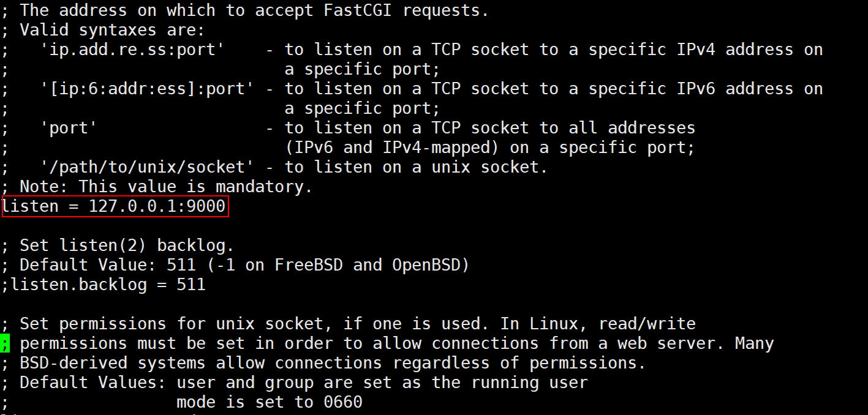Click the 'ip.add.re.ss:port' syntax example

(x=127, y=50)
